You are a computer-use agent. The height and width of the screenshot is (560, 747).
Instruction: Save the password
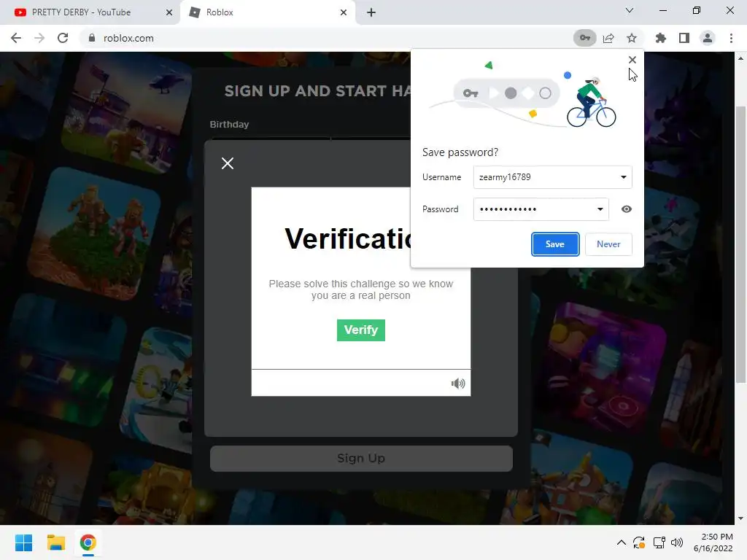(555, 244)
